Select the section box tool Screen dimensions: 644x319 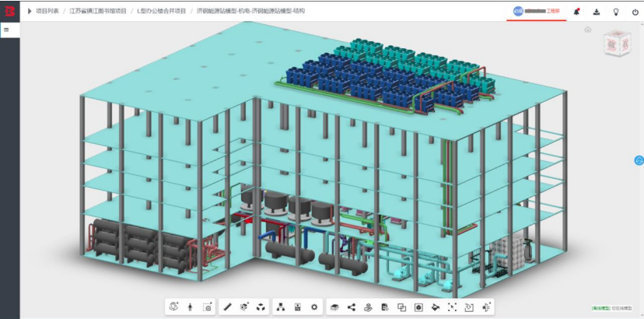tap(244, 307)
